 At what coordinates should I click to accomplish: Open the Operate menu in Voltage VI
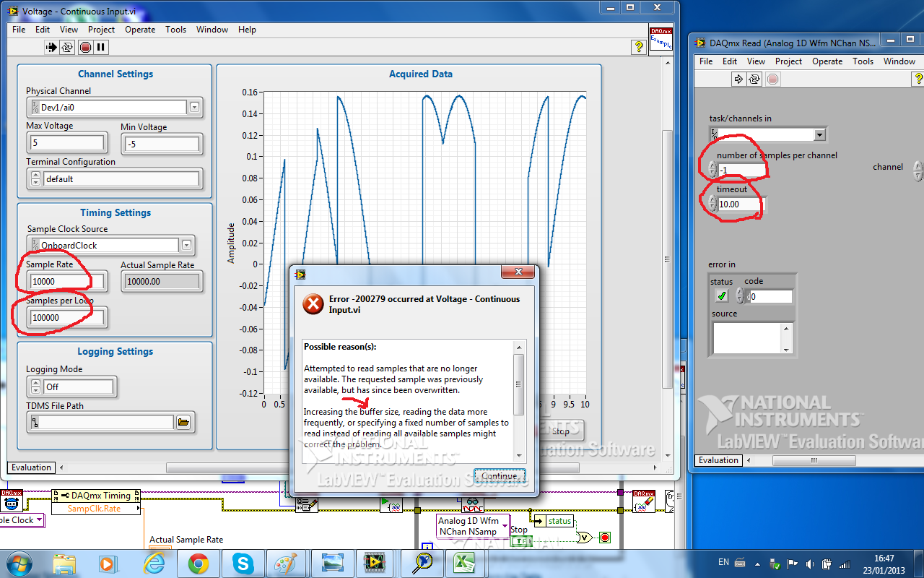tap(140, 30)
